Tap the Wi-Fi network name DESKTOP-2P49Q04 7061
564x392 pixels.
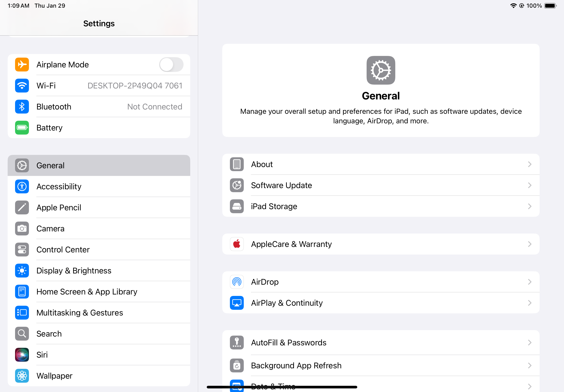(135, 86)
